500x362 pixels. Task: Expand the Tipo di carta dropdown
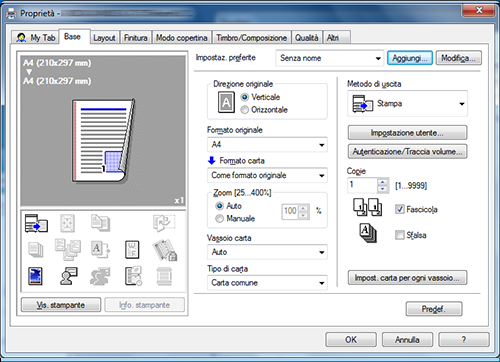click(x=267, y=283)
